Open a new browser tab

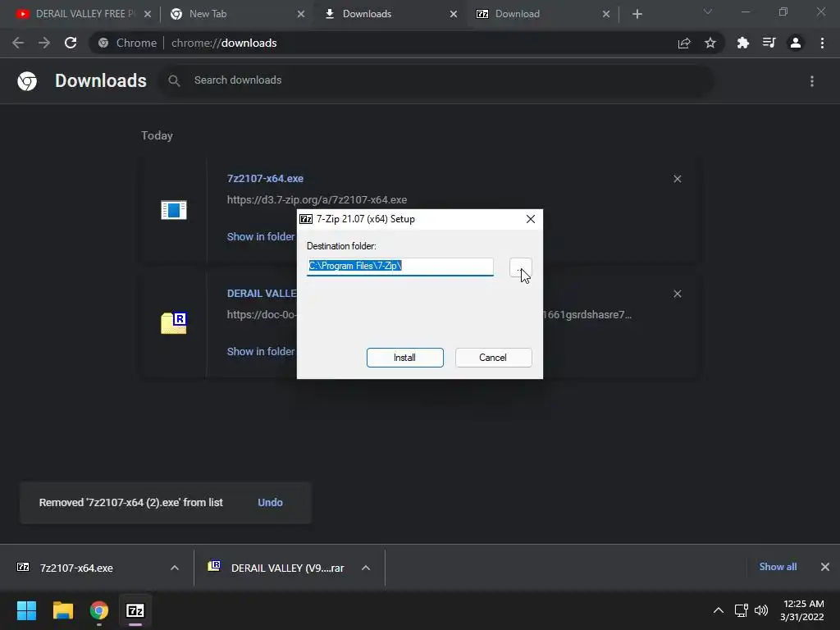(x=637, y=14)
